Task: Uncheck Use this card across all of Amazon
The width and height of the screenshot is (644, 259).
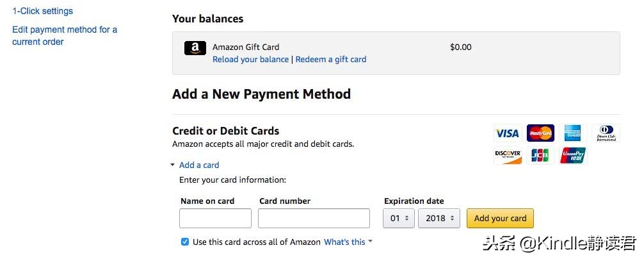Action: click(185, 242)
